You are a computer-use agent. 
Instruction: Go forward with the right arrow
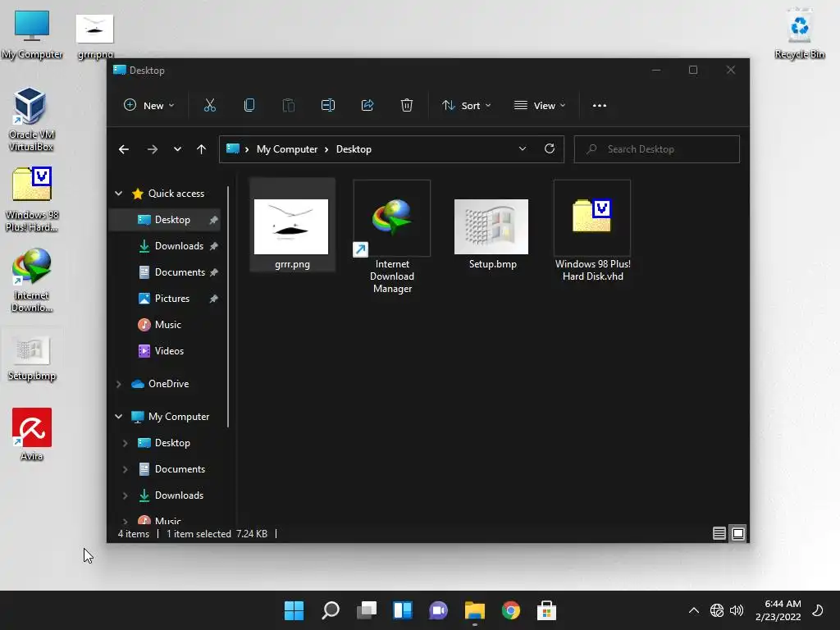(x=152, y=149)
